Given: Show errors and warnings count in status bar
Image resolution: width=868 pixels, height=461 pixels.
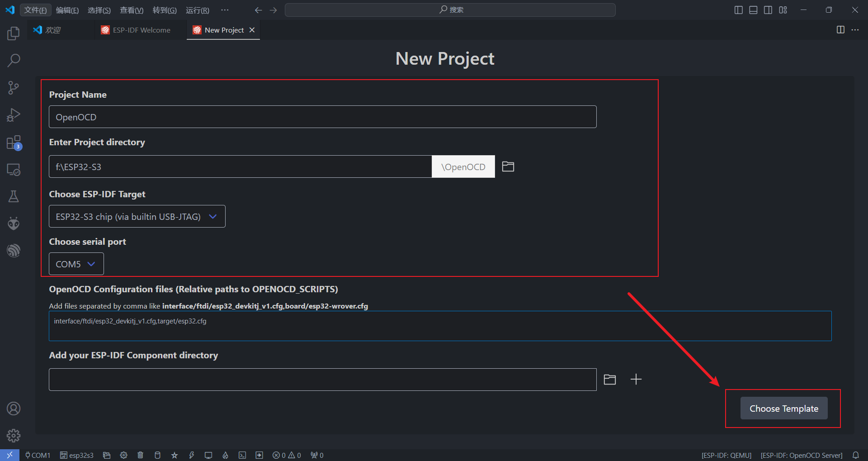Looking at the screenshot, I should [287, 455].
